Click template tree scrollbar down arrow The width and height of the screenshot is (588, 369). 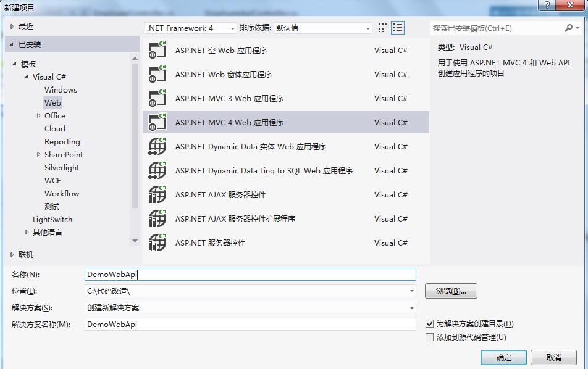point(135,241)
